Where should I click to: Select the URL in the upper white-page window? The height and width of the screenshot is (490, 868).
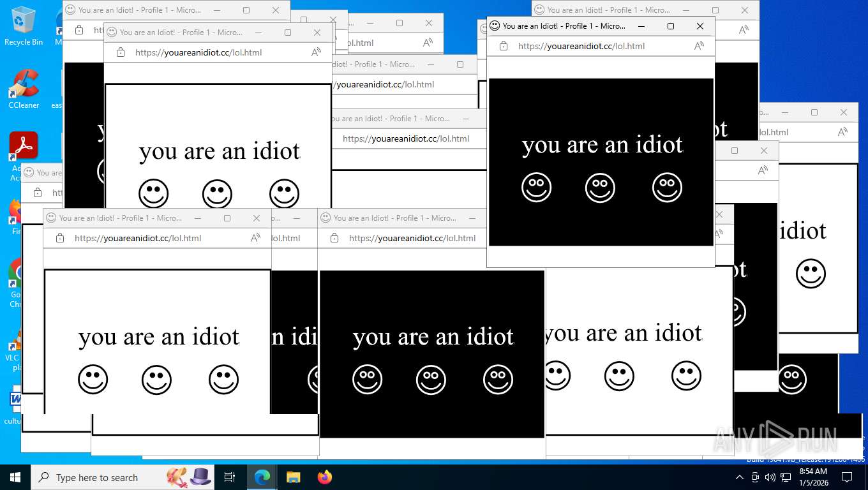pyautogui.click(x=198, y=52)
